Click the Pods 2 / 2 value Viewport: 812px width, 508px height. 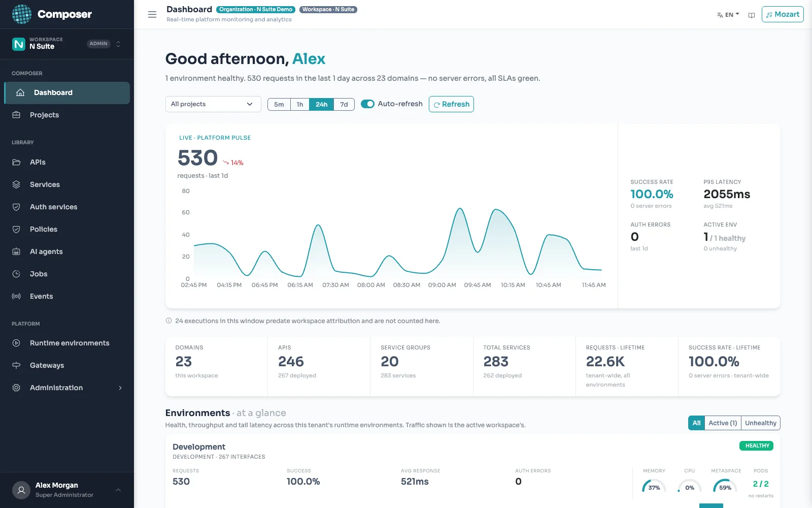[761, 484]
